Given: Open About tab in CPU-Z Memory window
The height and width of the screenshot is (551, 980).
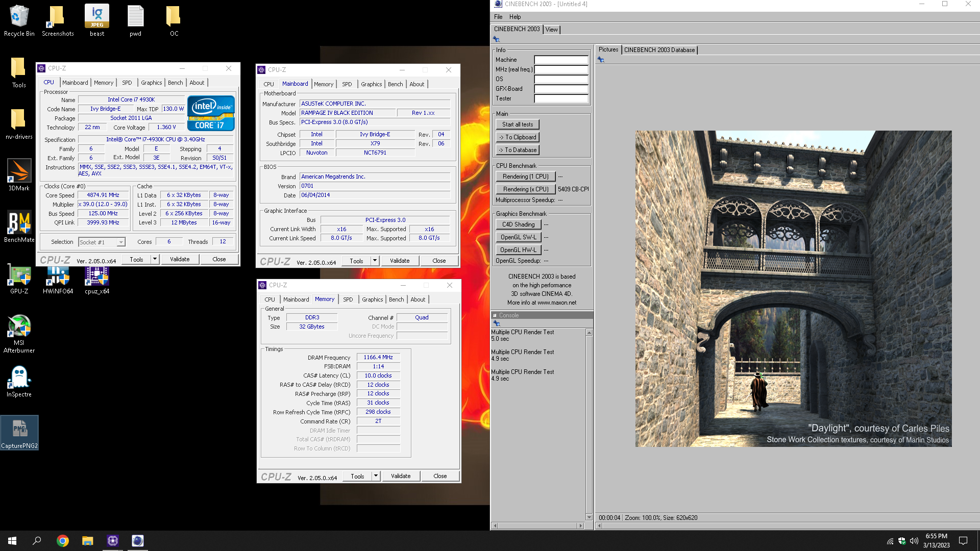Looking at the screenshot, I should [x=418, y=299].
